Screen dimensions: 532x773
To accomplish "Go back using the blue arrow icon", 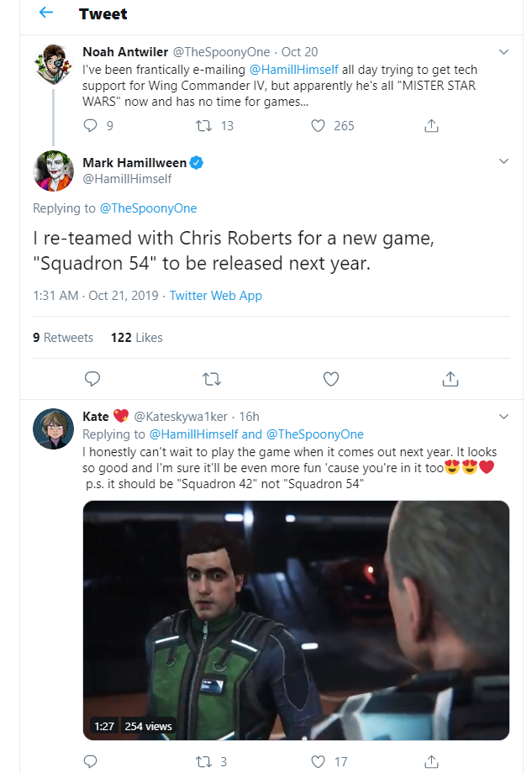I will 46,13.
